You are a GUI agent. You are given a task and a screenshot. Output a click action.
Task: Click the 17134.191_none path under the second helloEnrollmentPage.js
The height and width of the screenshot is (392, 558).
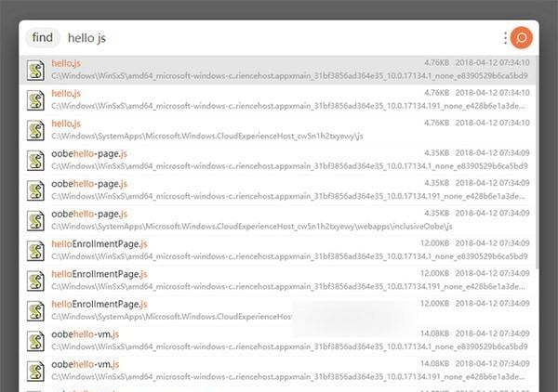[x=288, y=286]
